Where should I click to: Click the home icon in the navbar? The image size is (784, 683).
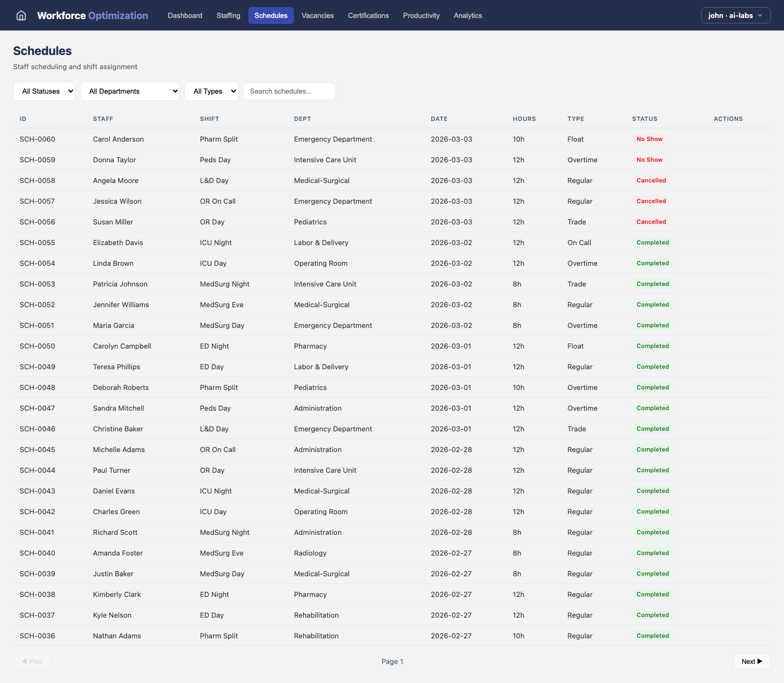(x=21, y=15)
